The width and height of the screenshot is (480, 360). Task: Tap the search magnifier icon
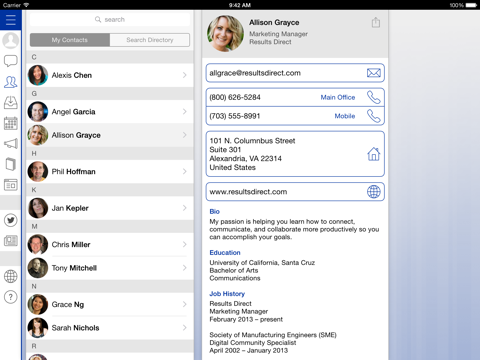pos(98,19)
